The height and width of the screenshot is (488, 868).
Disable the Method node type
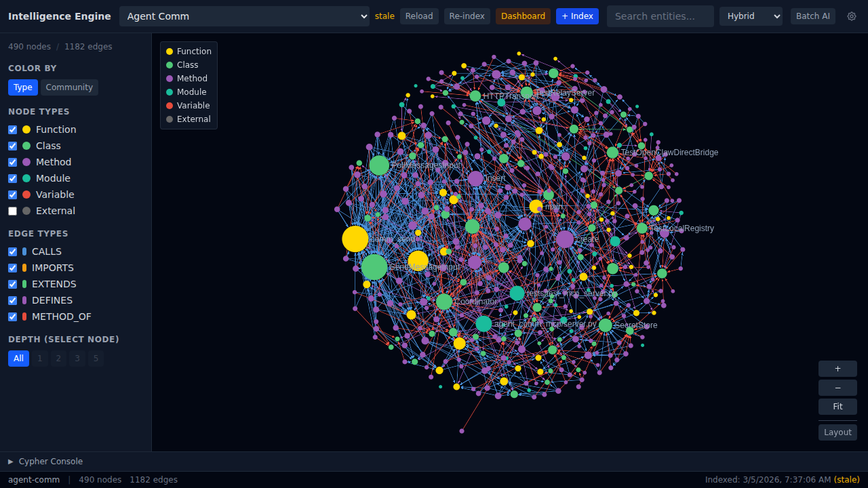tap(12, 162)
